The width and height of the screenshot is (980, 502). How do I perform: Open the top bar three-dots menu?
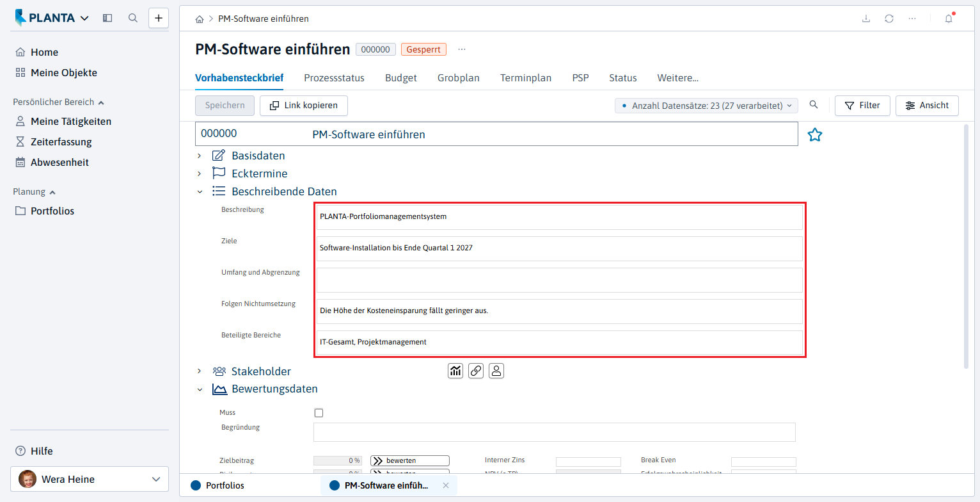coord(912,19)
